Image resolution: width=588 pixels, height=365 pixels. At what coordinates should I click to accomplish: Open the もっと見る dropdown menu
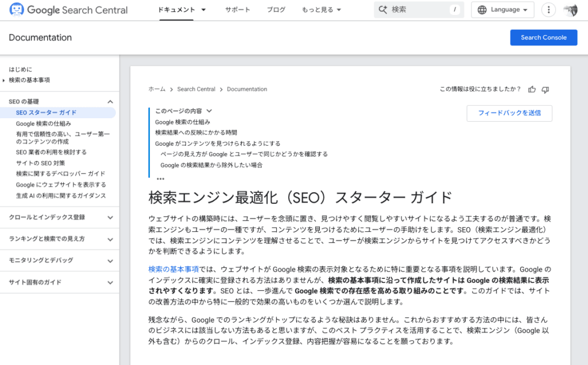click(322, 10)
